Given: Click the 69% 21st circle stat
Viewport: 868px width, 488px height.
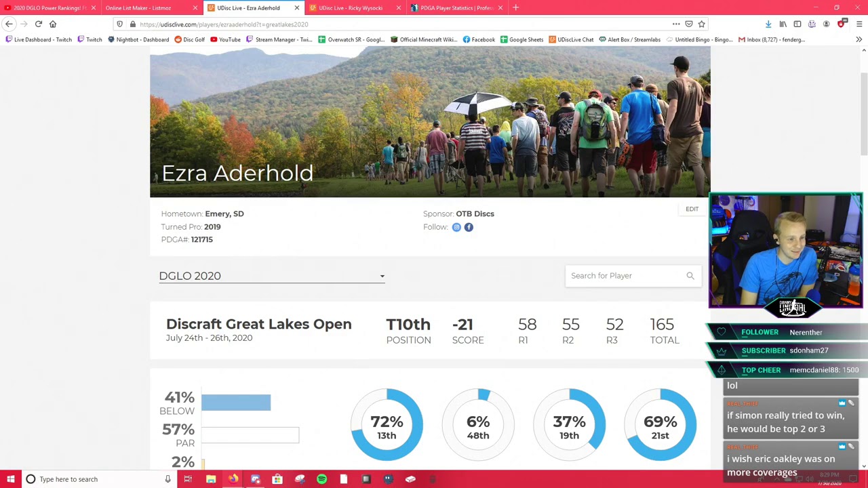Looking at the screenshot, I should point(660,425).
